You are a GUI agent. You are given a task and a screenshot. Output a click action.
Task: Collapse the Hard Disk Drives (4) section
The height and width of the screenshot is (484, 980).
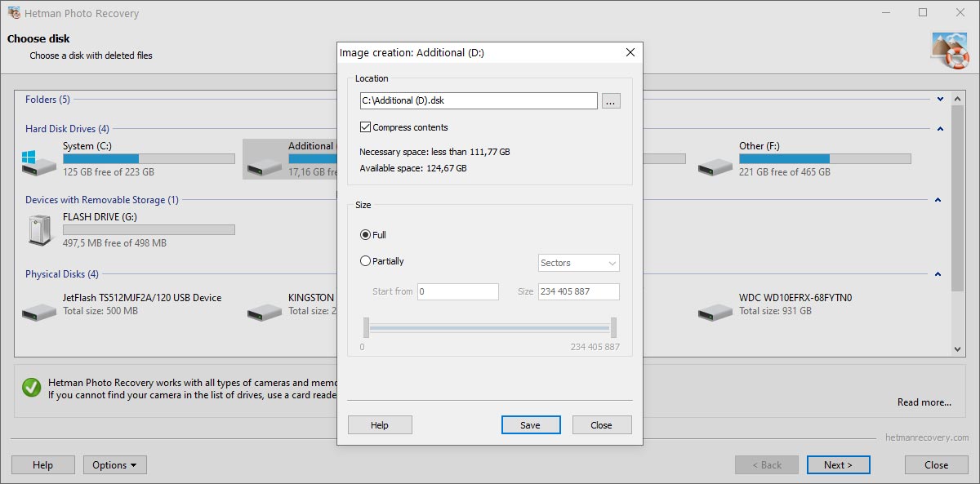[940, 129]
